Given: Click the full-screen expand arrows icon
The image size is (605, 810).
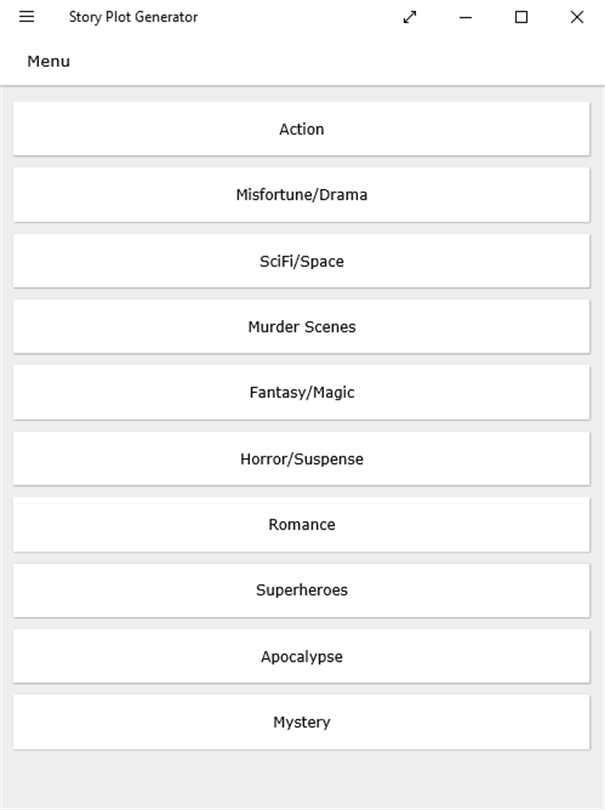Looking at the screenshot, I should click(x=410, y=17).
